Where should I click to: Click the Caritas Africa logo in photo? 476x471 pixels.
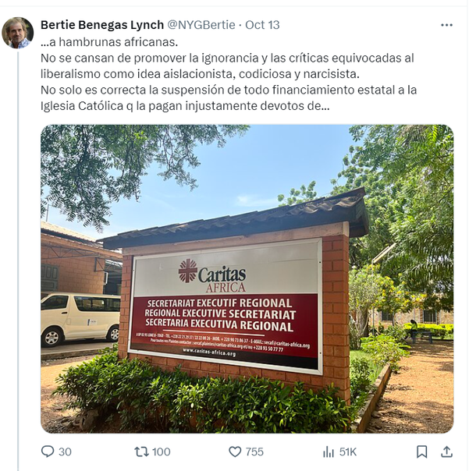[x=212, y=275]
